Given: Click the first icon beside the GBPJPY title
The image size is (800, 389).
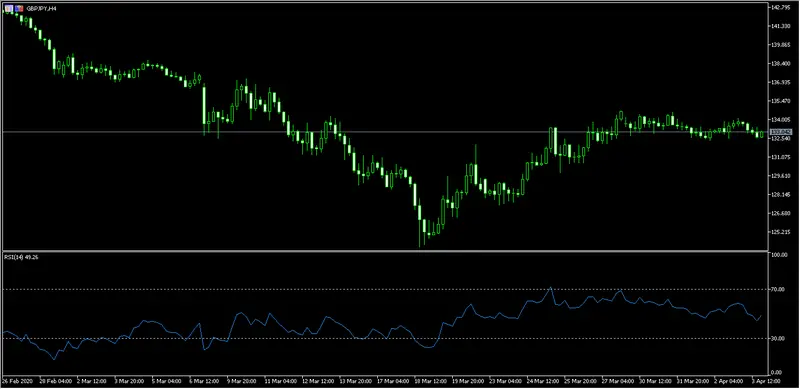Looking at the screenshot, I should pos(8,8).
